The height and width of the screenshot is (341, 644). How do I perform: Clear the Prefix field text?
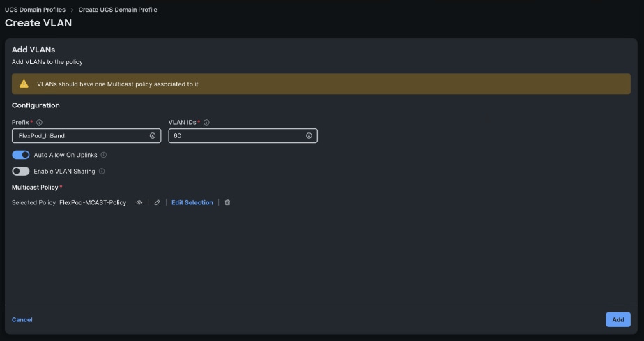coord(153,135)
